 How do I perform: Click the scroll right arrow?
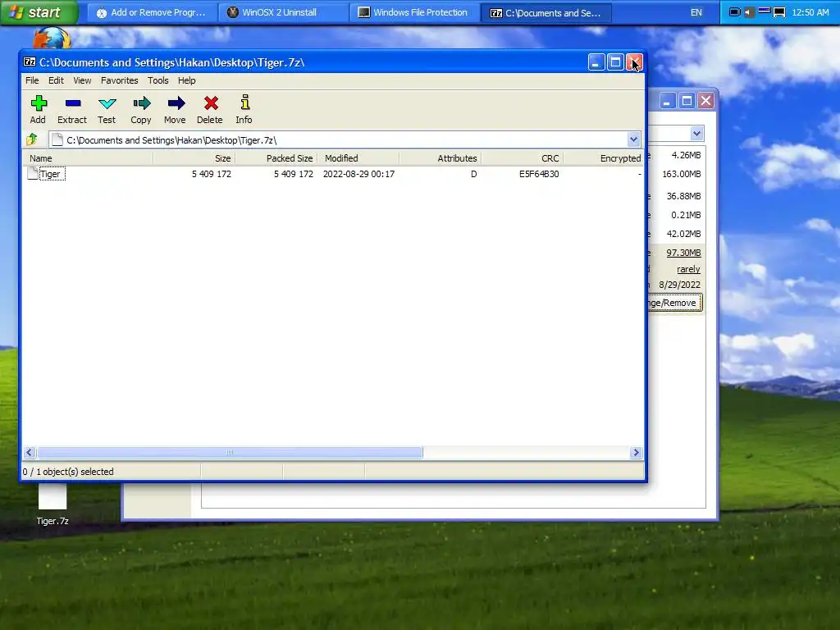pyautogui.click(x=636, y=453)
